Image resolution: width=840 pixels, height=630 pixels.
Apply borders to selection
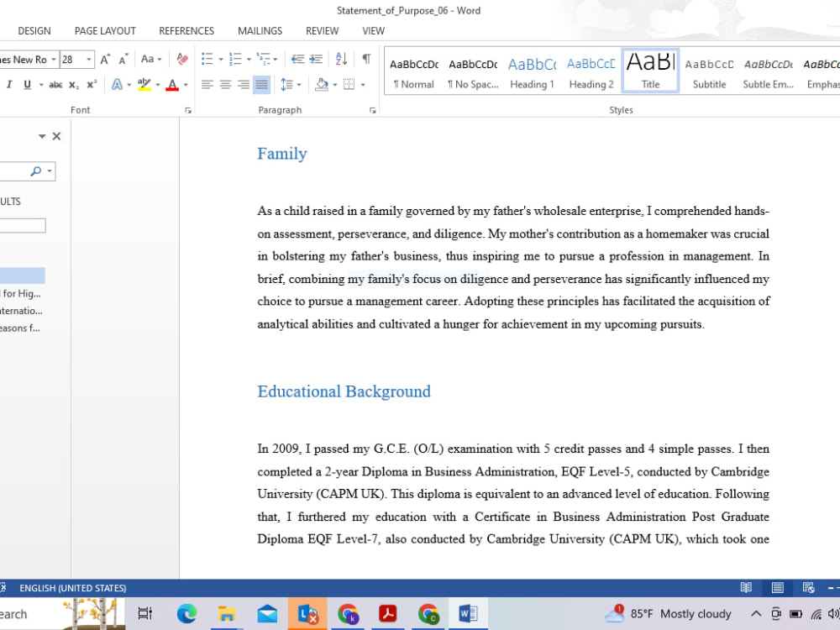point(349,85)
